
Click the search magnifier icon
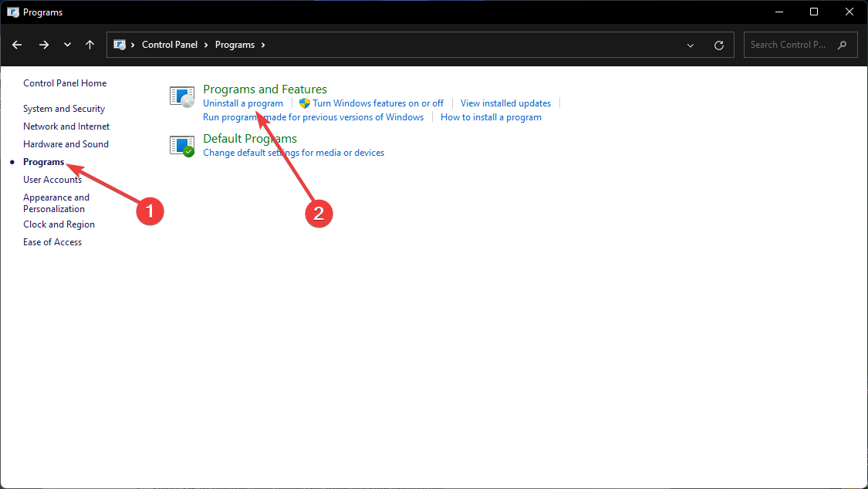pyautogui.click(x=842, y=45)
